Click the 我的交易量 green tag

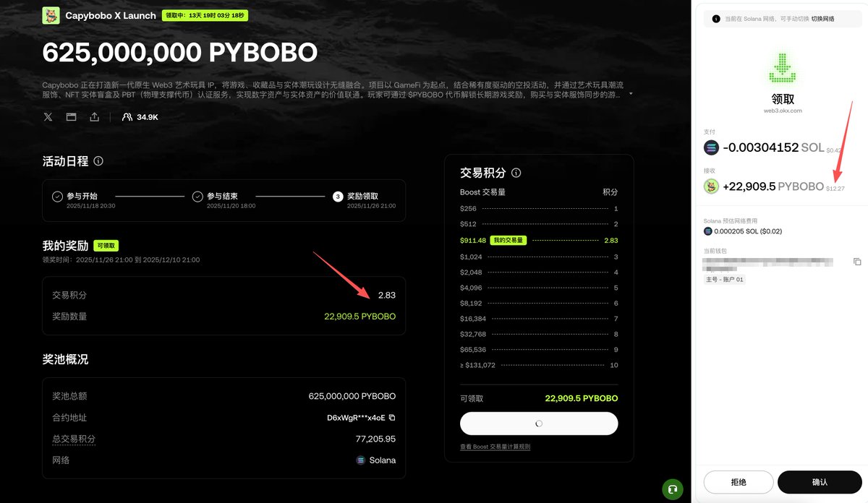[x=508, y=241]
